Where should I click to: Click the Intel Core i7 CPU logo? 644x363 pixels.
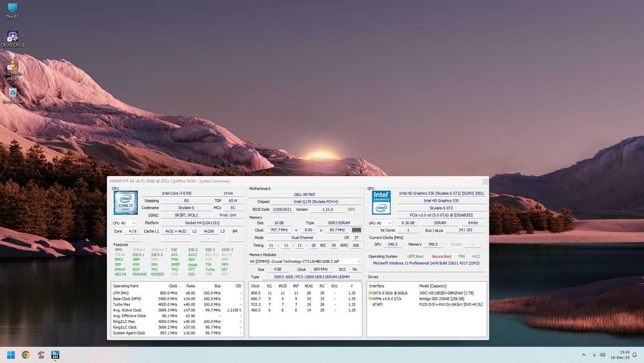126,202
